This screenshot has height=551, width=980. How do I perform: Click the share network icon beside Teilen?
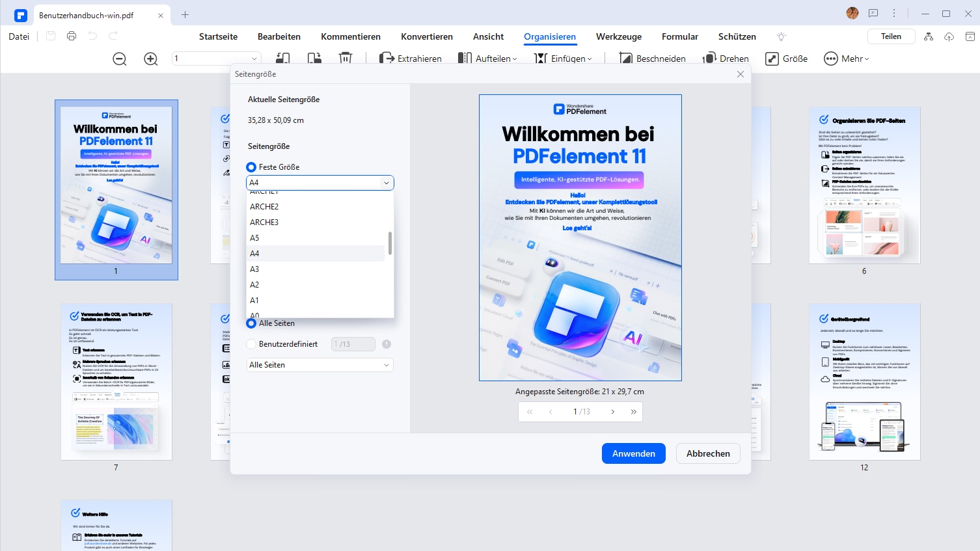(x=929, y=36)
